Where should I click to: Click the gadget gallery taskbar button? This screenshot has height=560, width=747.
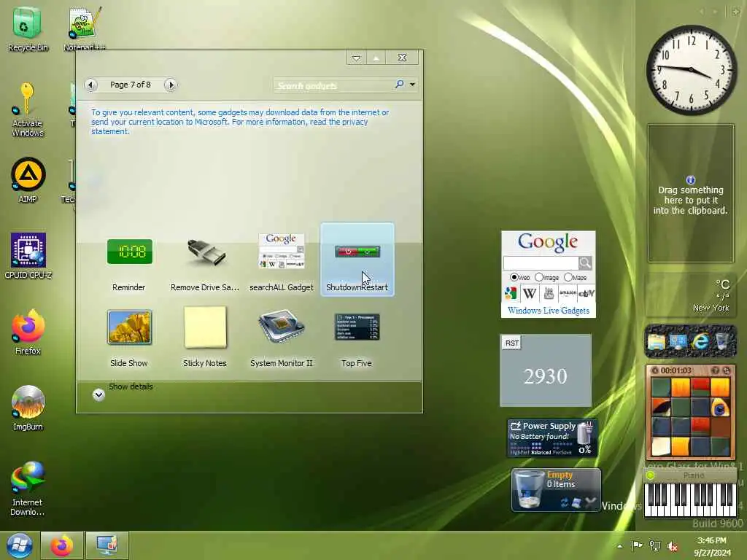[107, 545]
